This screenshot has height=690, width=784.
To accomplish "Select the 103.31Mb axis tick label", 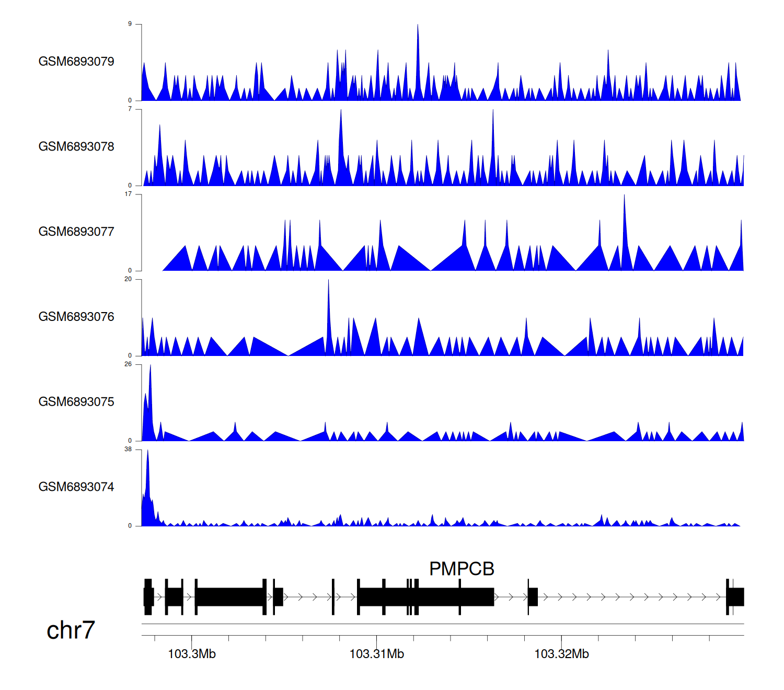I will (376, 654).
